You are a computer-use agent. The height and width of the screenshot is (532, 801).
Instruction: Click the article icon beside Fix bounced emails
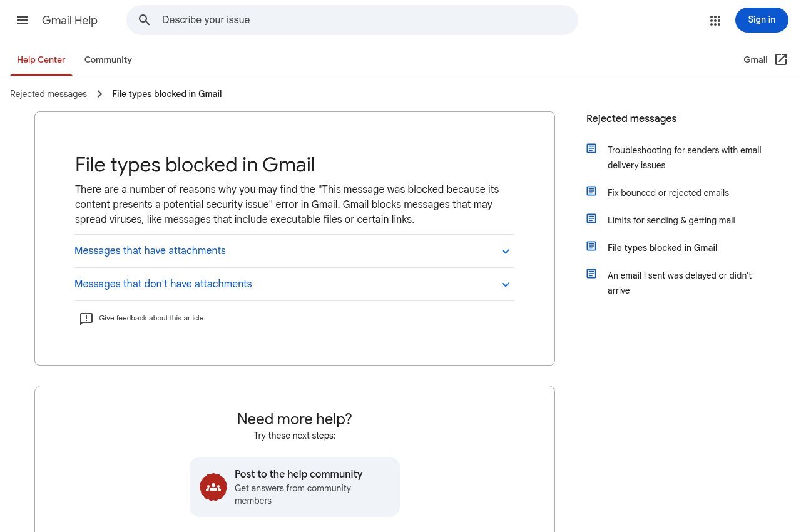591,191
